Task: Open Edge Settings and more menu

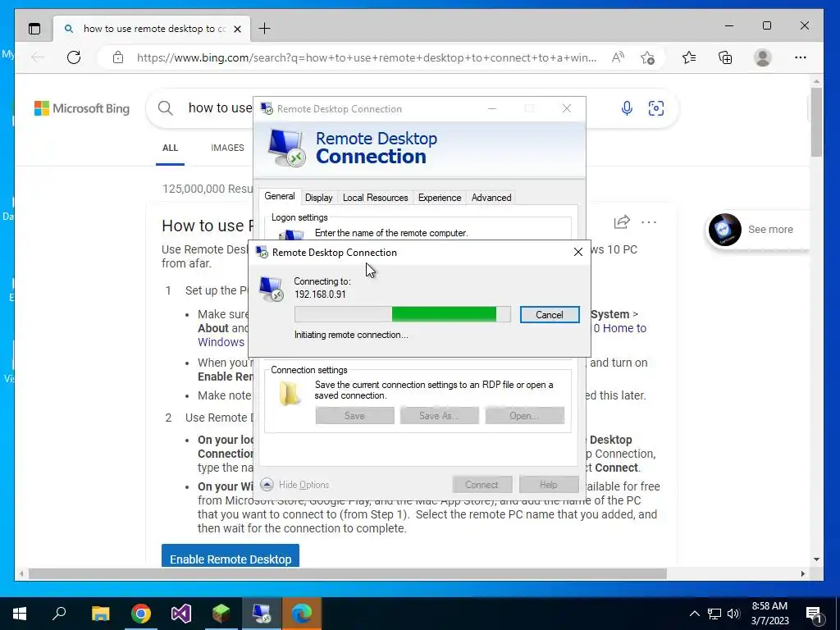Action: tap(801, 57)
